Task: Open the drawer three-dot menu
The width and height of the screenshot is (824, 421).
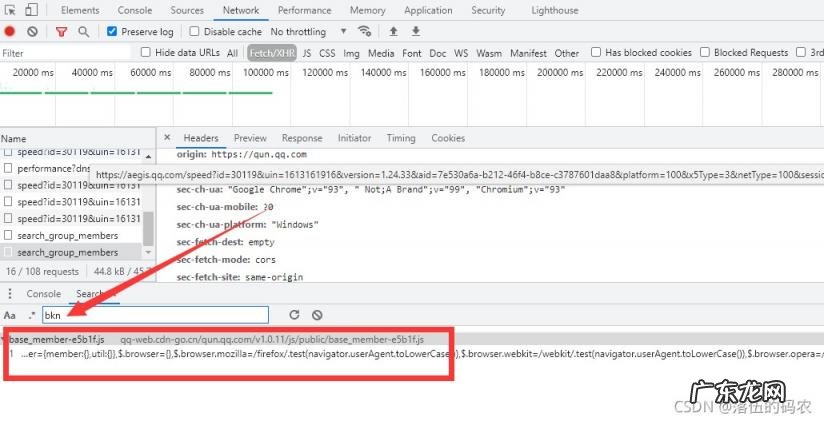Action: click(8, 294)
